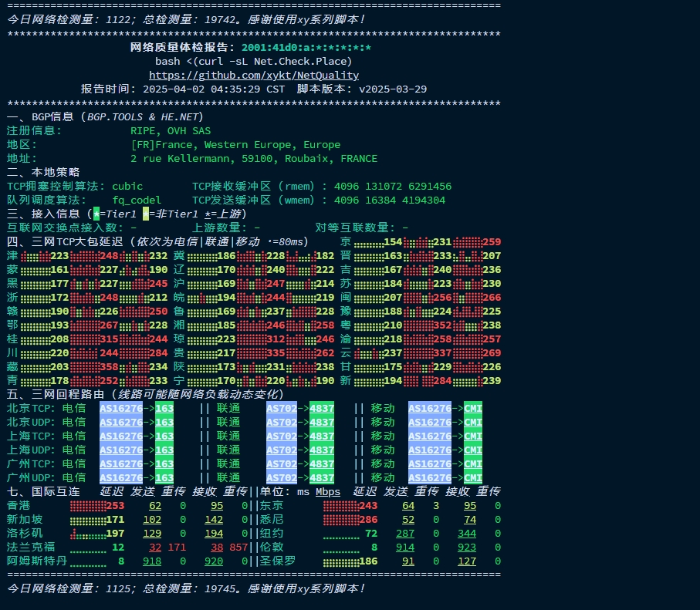Click the [FR]France, Western Europe region text

[x=208, y=144]
